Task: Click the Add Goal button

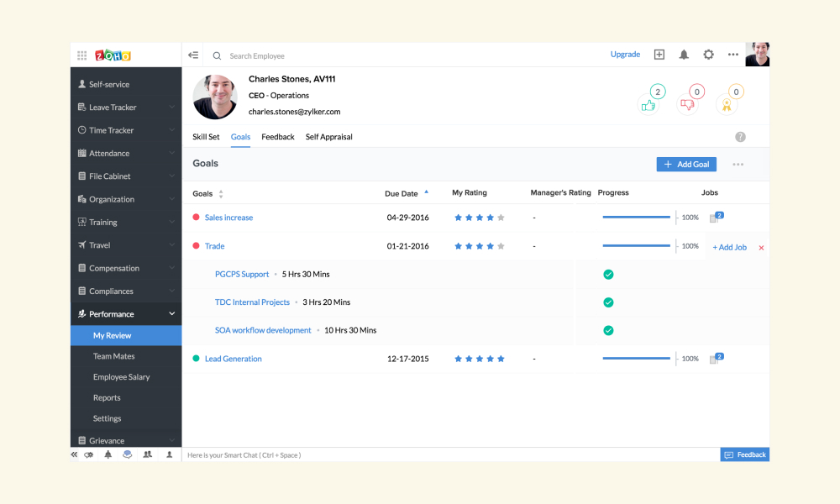Action: [686, 165]
